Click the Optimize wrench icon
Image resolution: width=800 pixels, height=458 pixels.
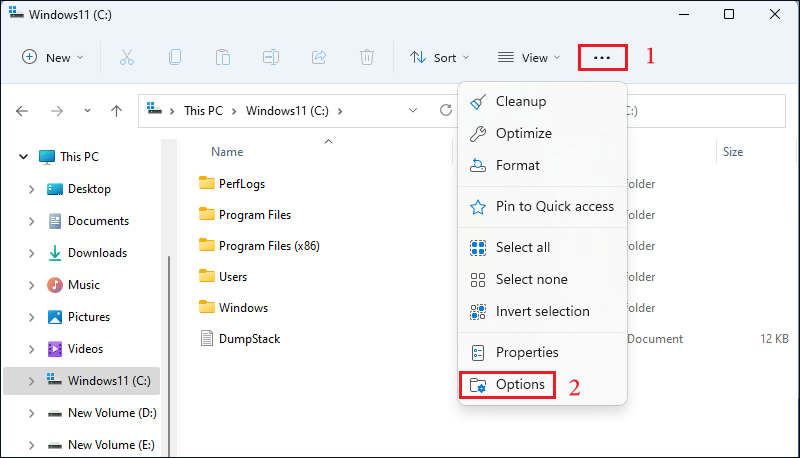[x=478, y=134]
